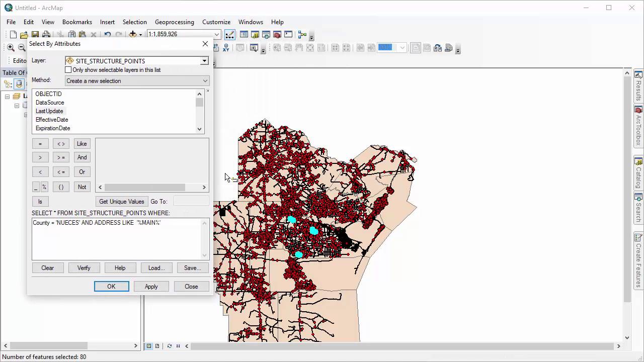Open the Table Of Contents window icon

click(x=244, y=35)
